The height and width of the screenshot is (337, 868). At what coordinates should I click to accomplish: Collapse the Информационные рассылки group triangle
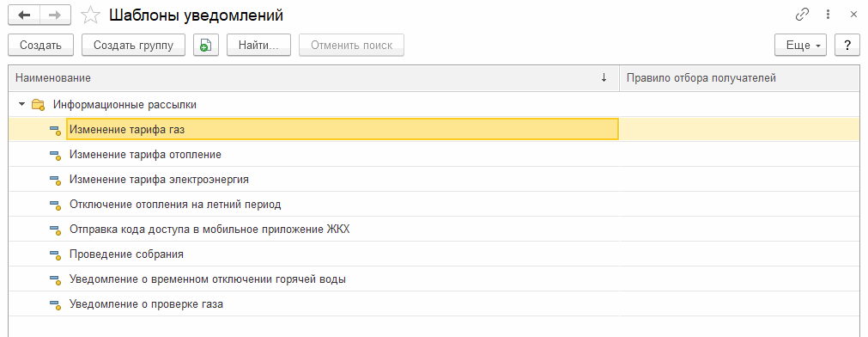(x=21, y=104)
